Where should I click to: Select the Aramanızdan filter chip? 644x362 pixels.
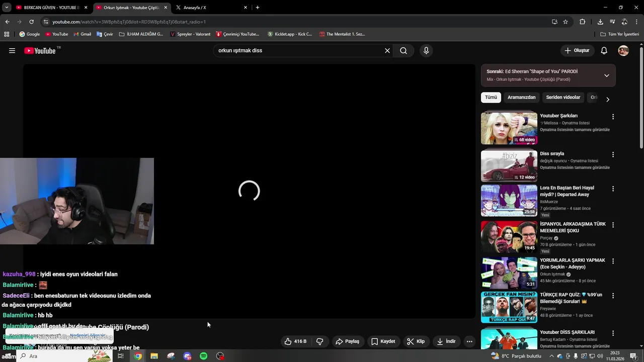tap(521, 97)
